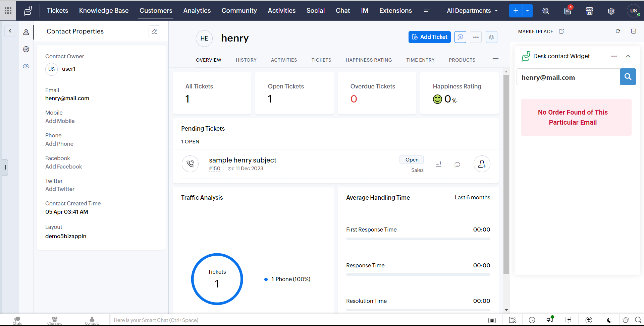Screen dimensions: 644x326
Task: Refresh the Marketplace panel
Action: pyautogui.click(x=618, y=31)
